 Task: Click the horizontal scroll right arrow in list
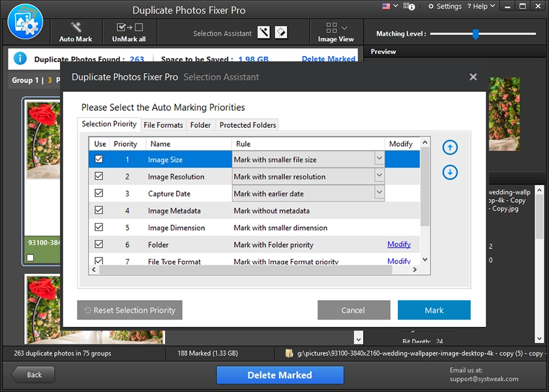point(415,270)
